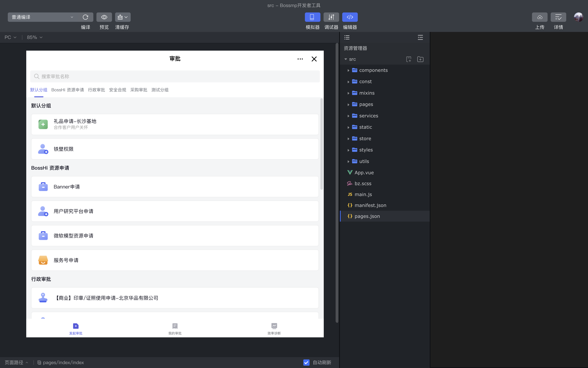
Task: Expand the services folder
Action: (348, 116)
